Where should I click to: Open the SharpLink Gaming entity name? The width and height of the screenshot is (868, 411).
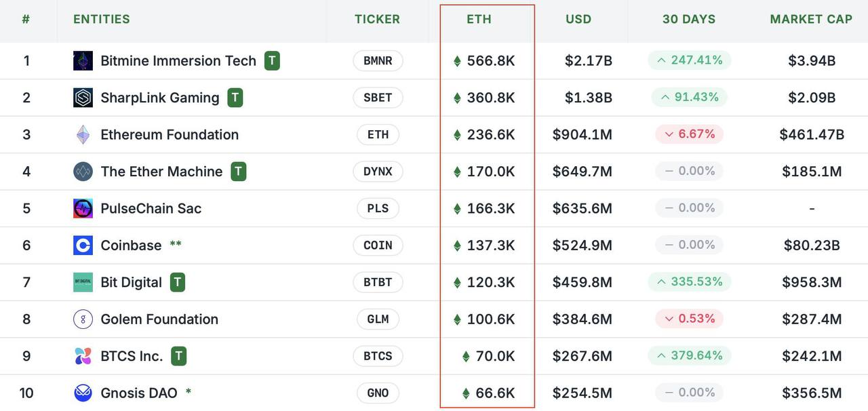pos(160,98)
